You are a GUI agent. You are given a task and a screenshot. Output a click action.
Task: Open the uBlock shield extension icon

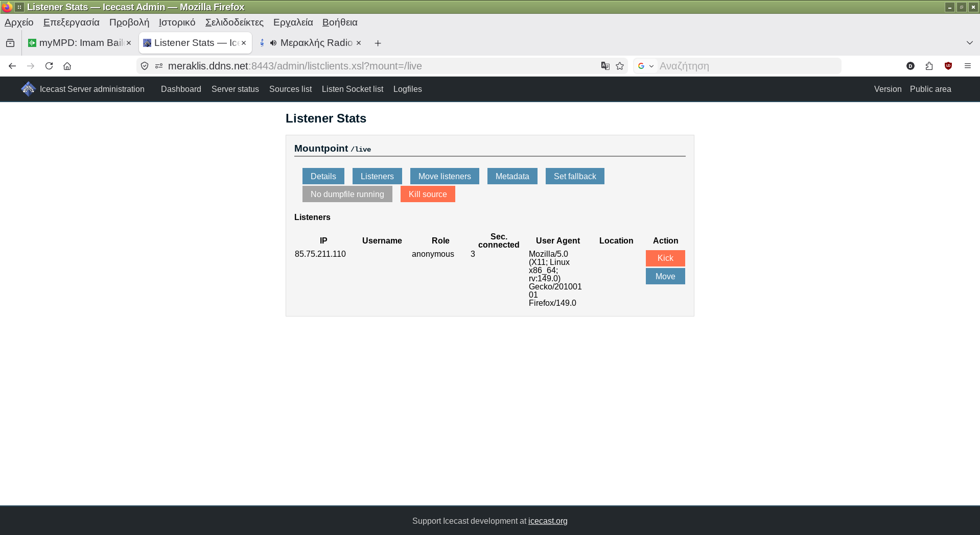(x=948, y=66)
